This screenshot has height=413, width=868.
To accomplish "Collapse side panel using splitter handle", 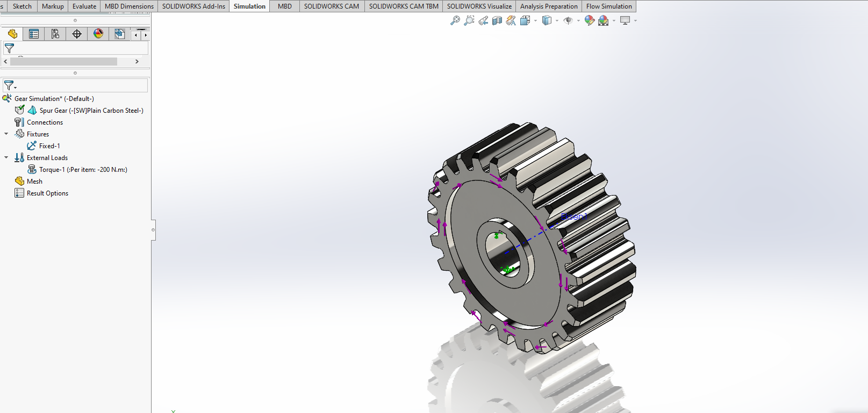I will (x=153, y=230).
